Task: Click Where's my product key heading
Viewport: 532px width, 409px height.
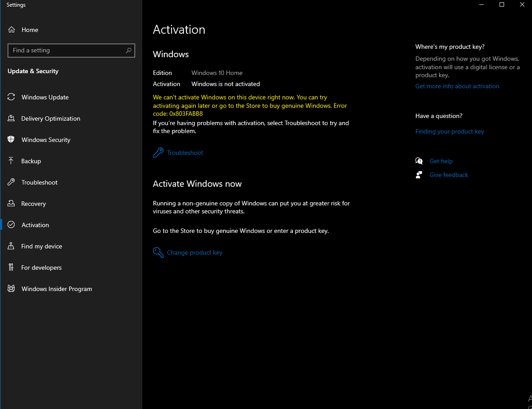Action: (x=450, y=47)
